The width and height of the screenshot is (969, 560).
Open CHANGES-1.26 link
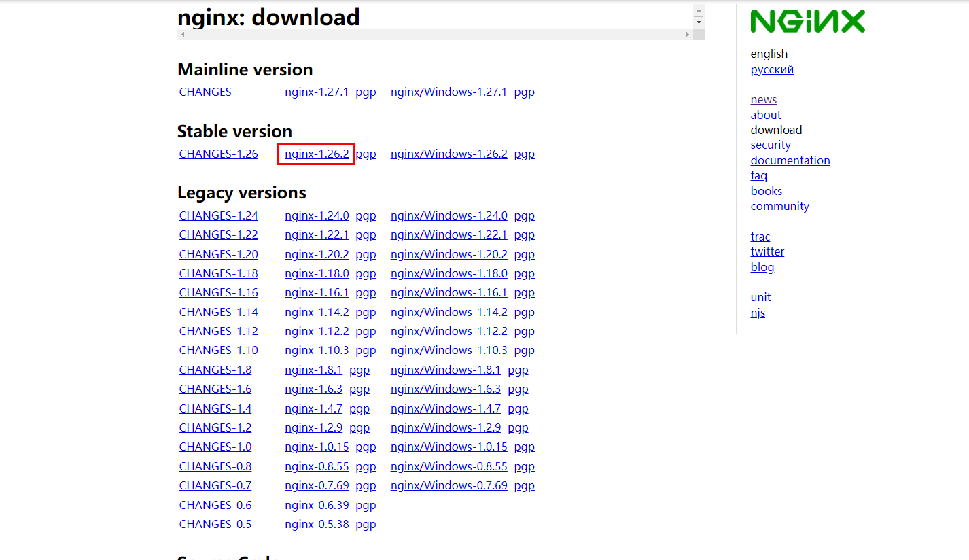pyautogui.click(x=219, y=154)
